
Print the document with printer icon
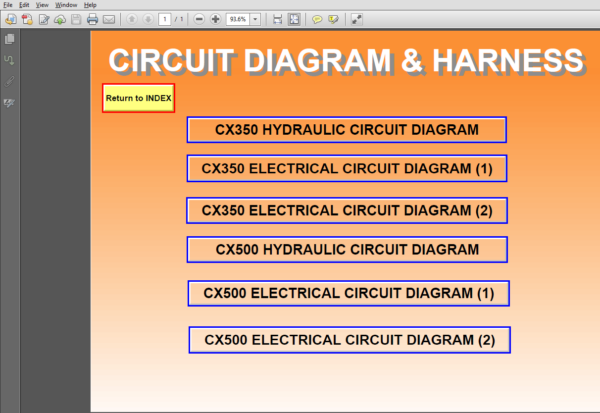pos(92,19)
